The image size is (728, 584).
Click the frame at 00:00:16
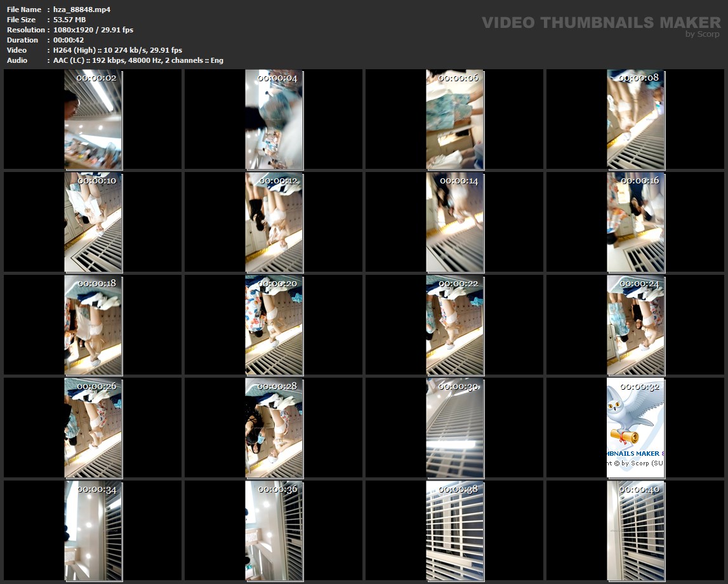pos(635,222)
